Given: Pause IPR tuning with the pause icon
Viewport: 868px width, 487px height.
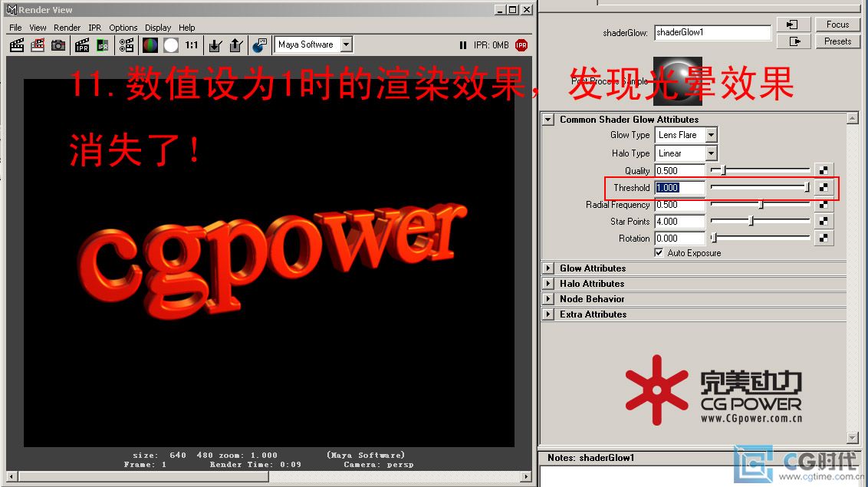Looking at the screenshot, I should click(463, 45).
